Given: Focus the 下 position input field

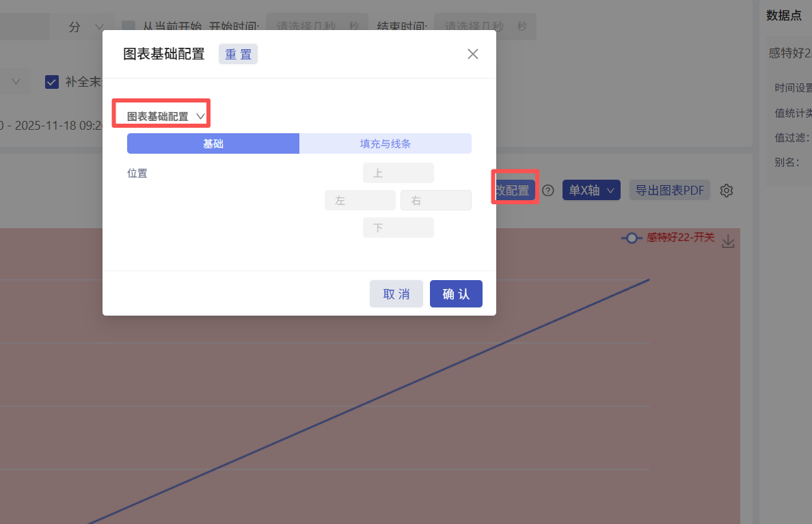Looking at the screenshot, I should (x=398, y=227).
